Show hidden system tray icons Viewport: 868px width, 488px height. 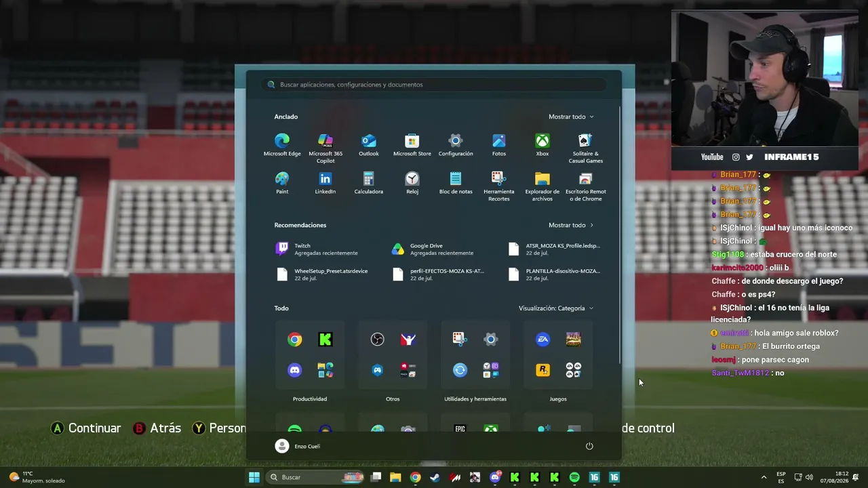coord(764,477)
